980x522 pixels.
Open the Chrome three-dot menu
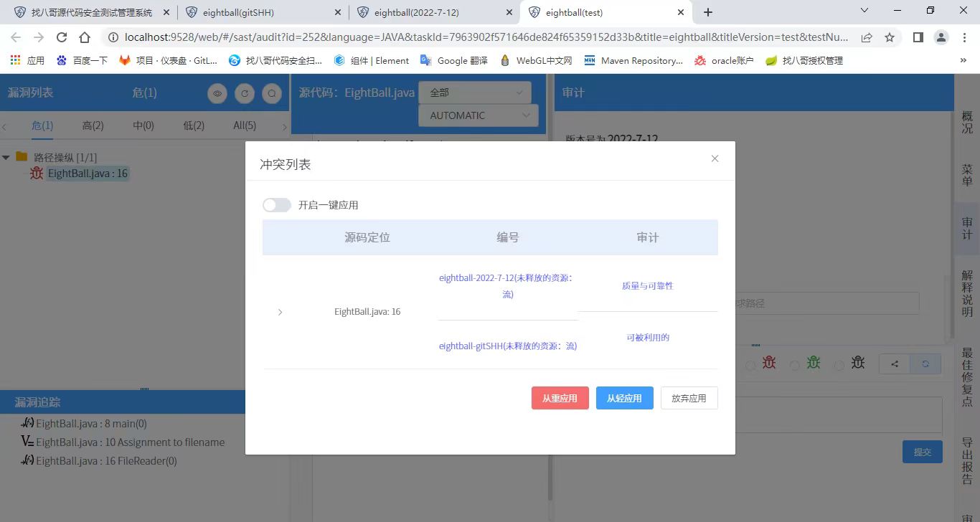click(964, 37)
